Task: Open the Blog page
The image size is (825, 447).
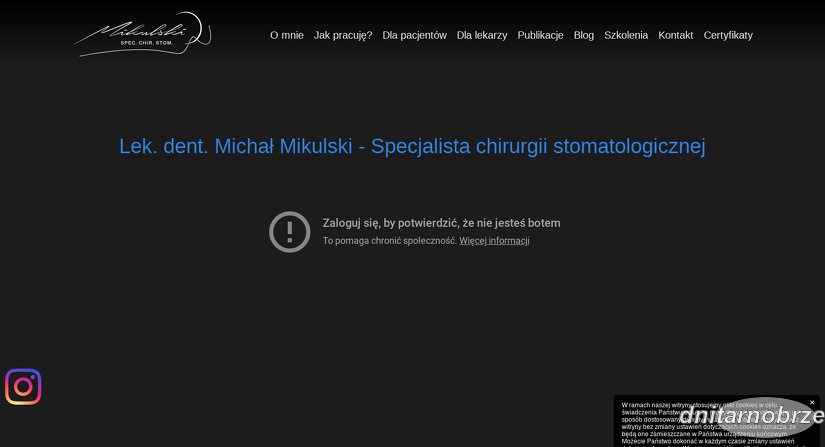Action: [584, 35]
